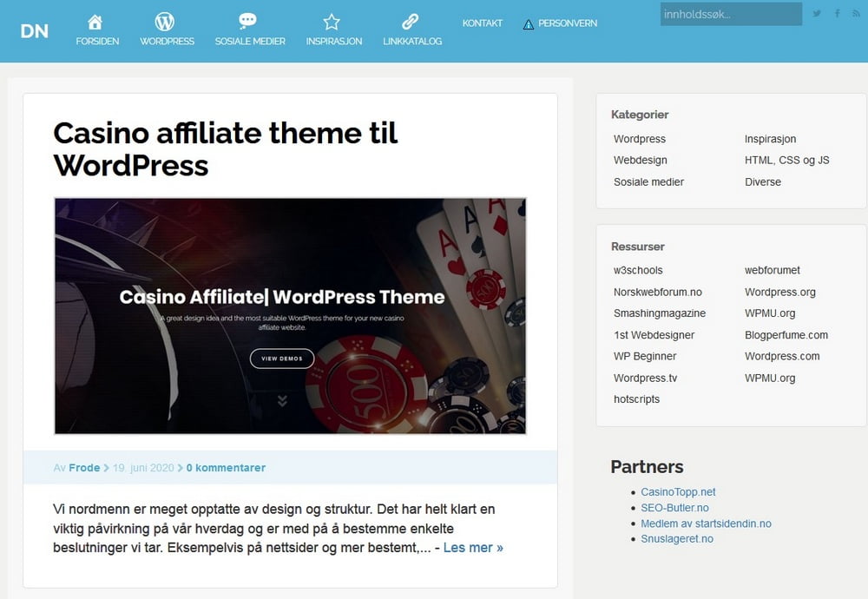Open the Twitter bird icon
Image resolution: width=868 pixels, height=599 pixels.
pyautogui.click(x=817, y=13)
